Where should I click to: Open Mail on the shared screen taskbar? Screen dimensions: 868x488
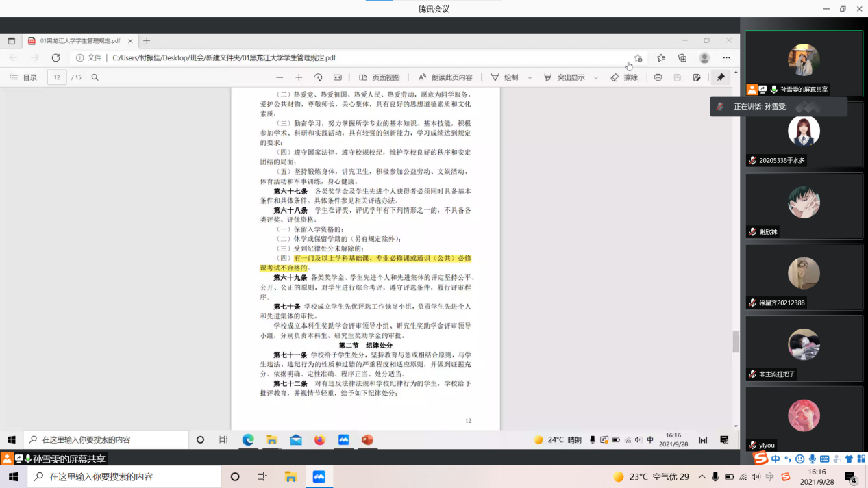pyautogui.click(x=296, y=439)
